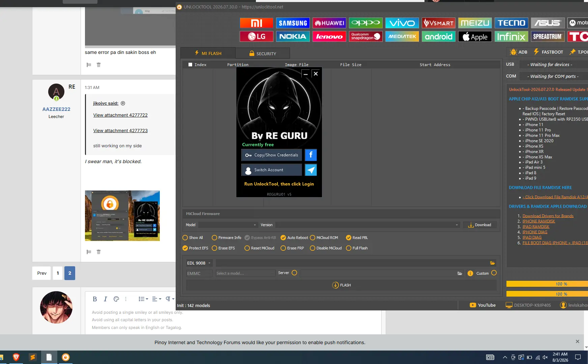Disable the Auto Reboot option
Image resolution: width=588 pixels, height=364 pixels.
pos(294,238)
